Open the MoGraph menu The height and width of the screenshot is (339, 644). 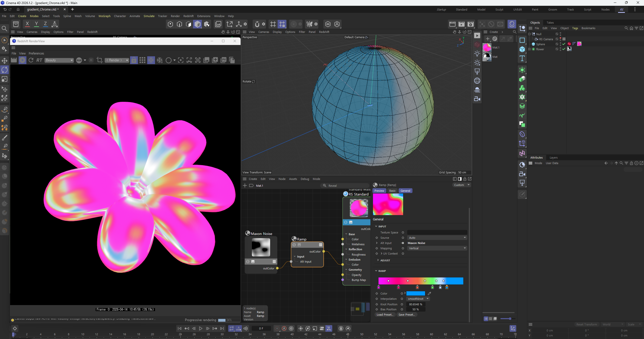[104, 16]
